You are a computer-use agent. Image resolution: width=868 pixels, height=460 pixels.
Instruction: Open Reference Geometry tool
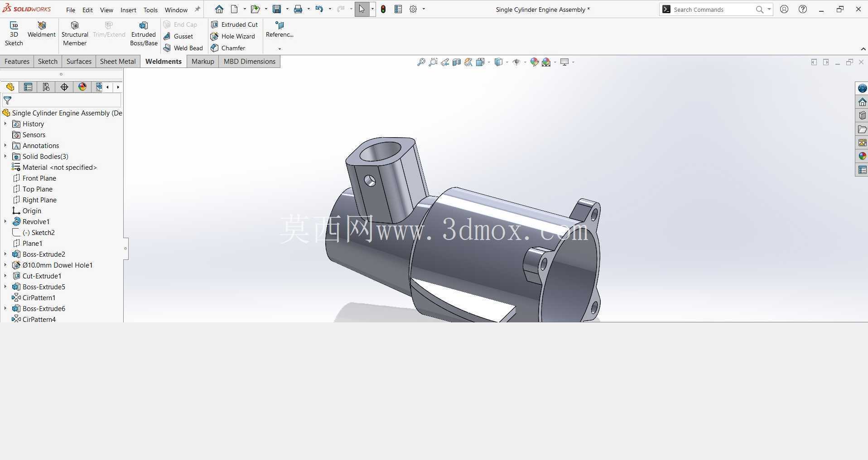(x=280, y=29)
